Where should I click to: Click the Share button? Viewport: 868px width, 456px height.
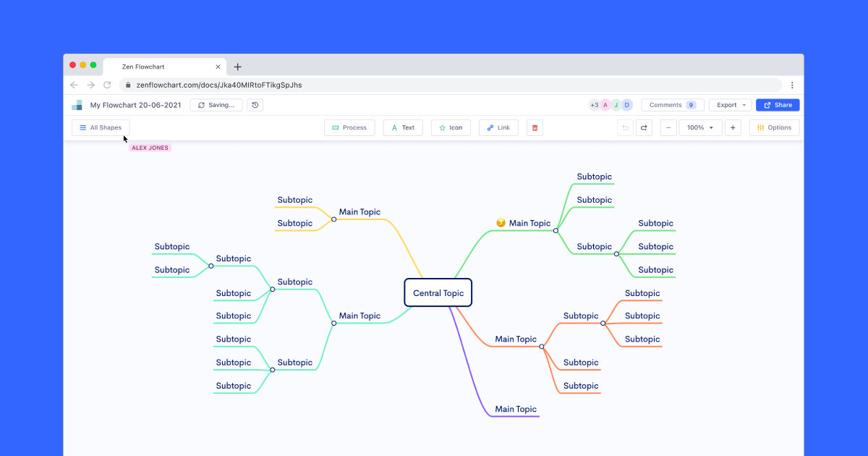click(x=777, y=105)
